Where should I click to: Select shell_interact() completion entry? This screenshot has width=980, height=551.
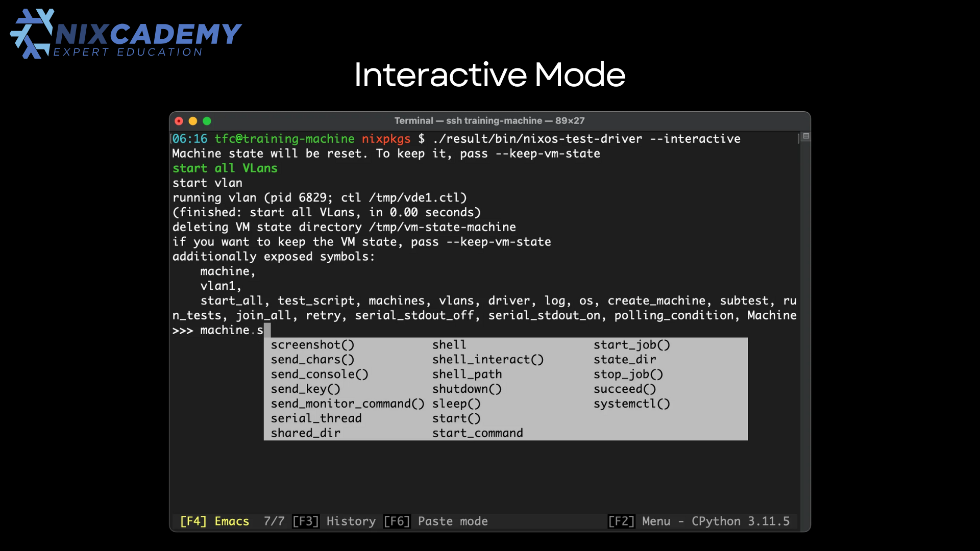(488, 360)
